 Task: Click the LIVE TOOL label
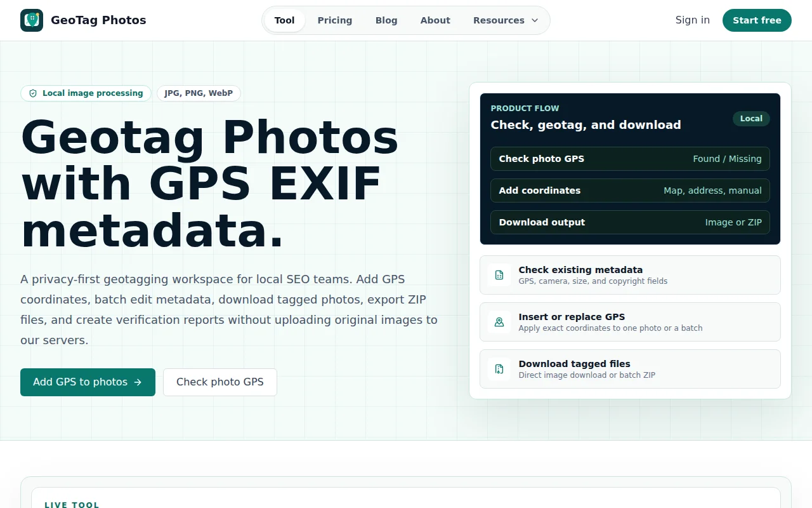(72, 505)
